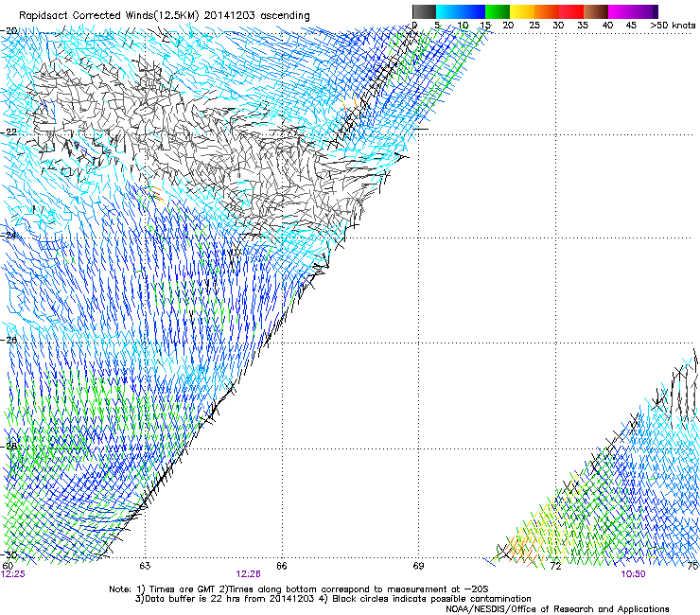Click the '-24' latitude axis label

(x=9, y=236)
